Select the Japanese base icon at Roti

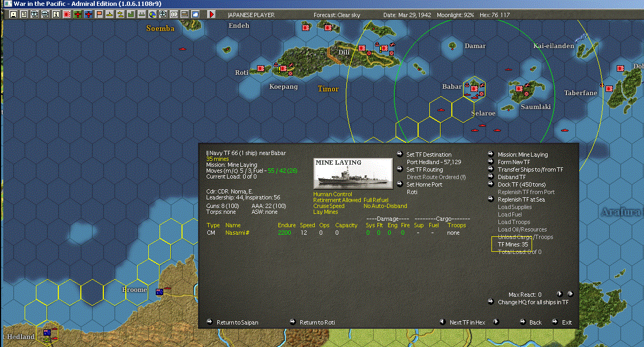tap(261, 68)
